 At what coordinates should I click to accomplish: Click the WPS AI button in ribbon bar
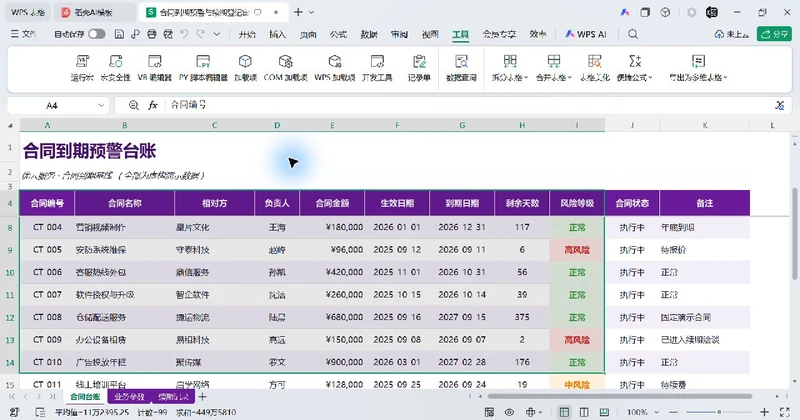tap(586, 34)
